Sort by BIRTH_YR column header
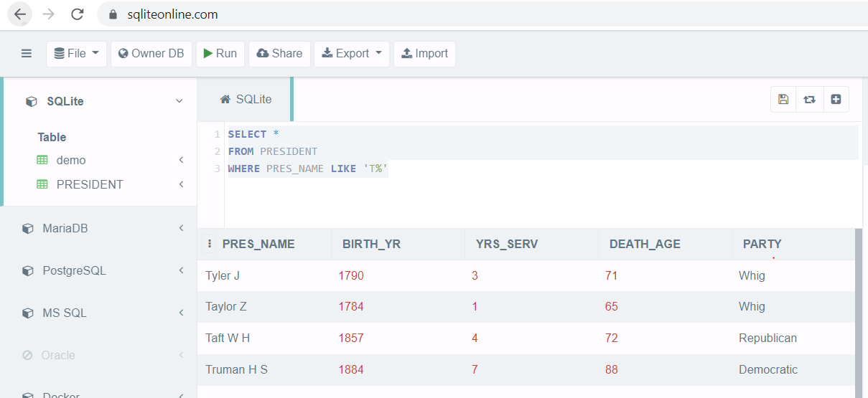 [371, 244]
